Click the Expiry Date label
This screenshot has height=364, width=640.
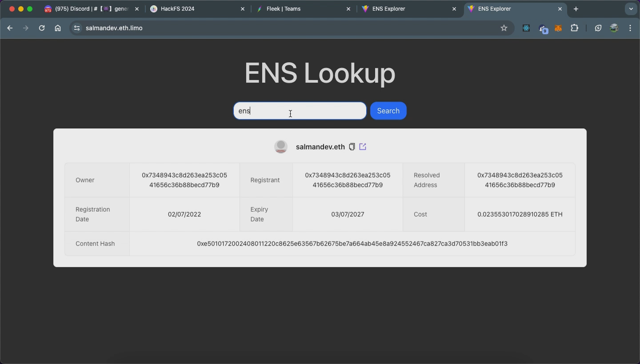coord(259,214)
